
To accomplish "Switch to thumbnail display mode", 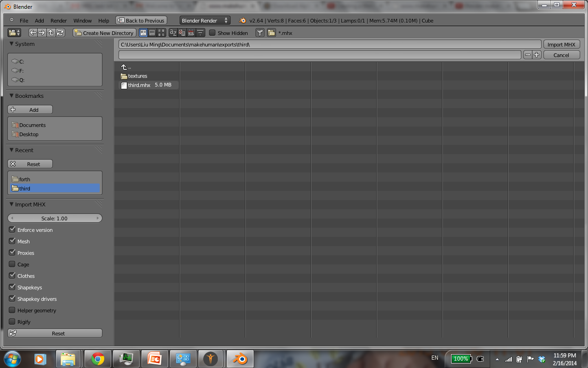I will coord(161,33).
